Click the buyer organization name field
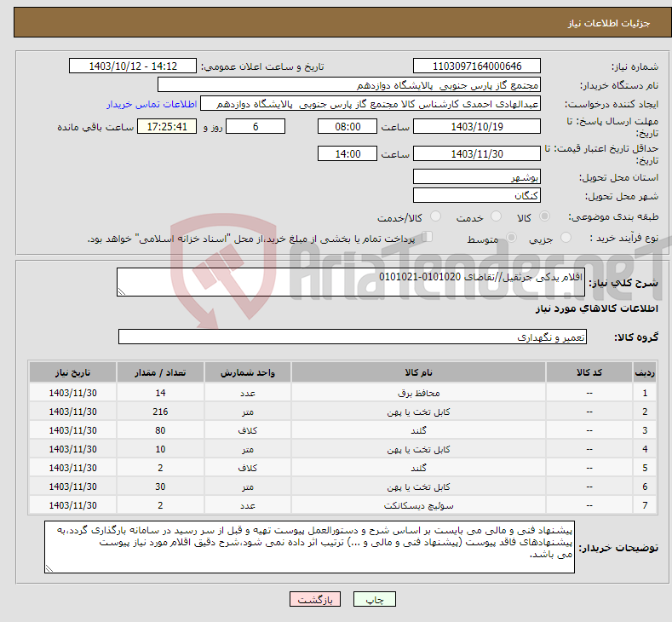672x622 pixels. click(349, 85)
